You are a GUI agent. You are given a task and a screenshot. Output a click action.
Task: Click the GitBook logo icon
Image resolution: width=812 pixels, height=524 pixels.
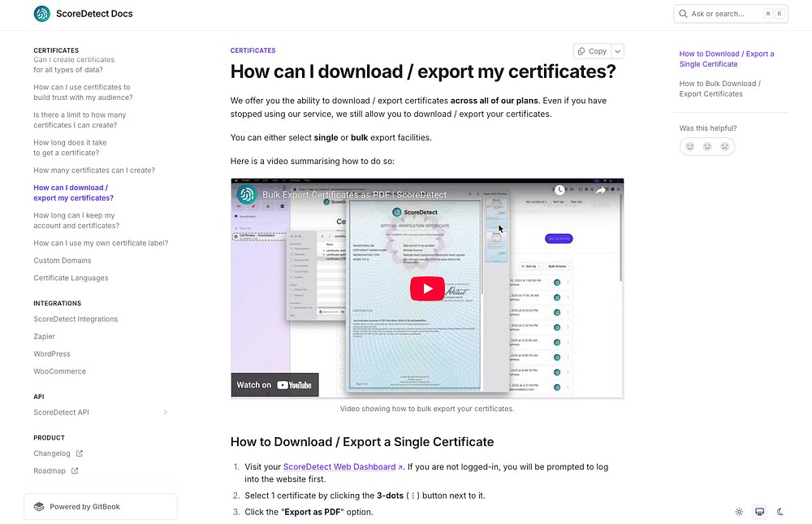pyautogui.click(x=39, y=506)
